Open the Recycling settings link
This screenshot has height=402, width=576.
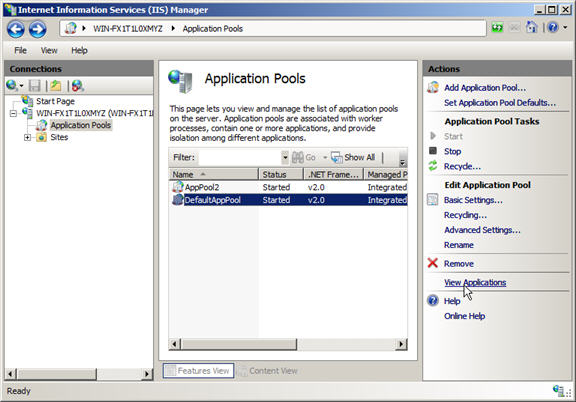tap(465, 215)
